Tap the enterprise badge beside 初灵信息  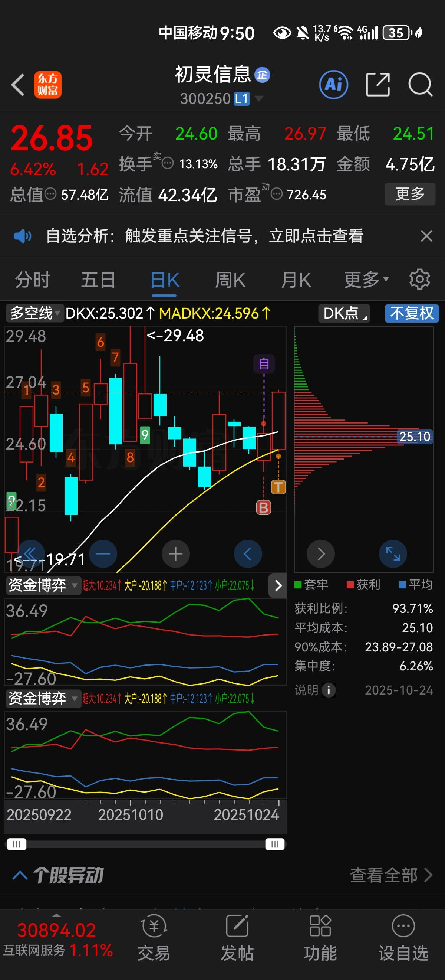pyautogui.click(x=262, y=75)
